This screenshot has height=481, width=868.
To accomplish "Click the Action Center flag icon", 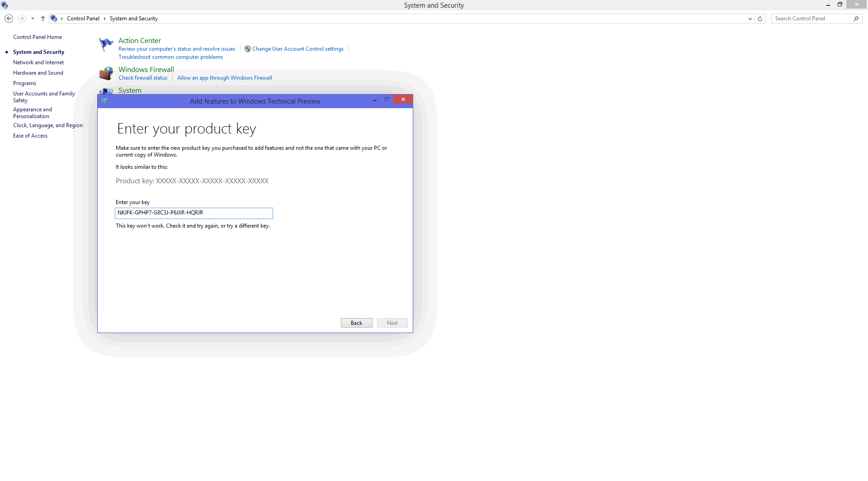I will coord(106,44).
